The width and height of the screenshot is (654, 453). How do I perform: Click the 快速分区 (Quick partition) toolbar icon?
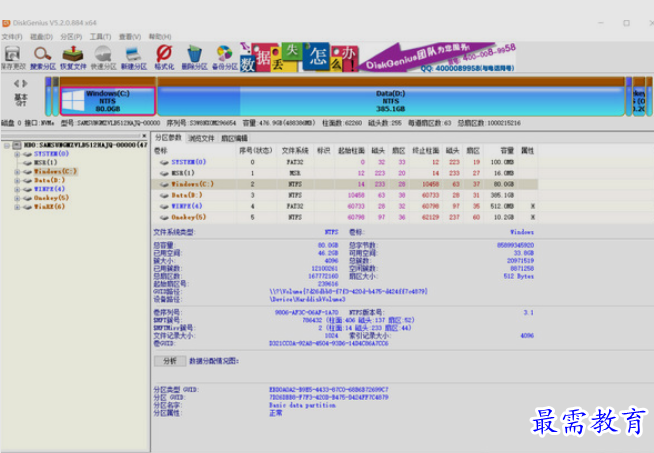point(103,58)
